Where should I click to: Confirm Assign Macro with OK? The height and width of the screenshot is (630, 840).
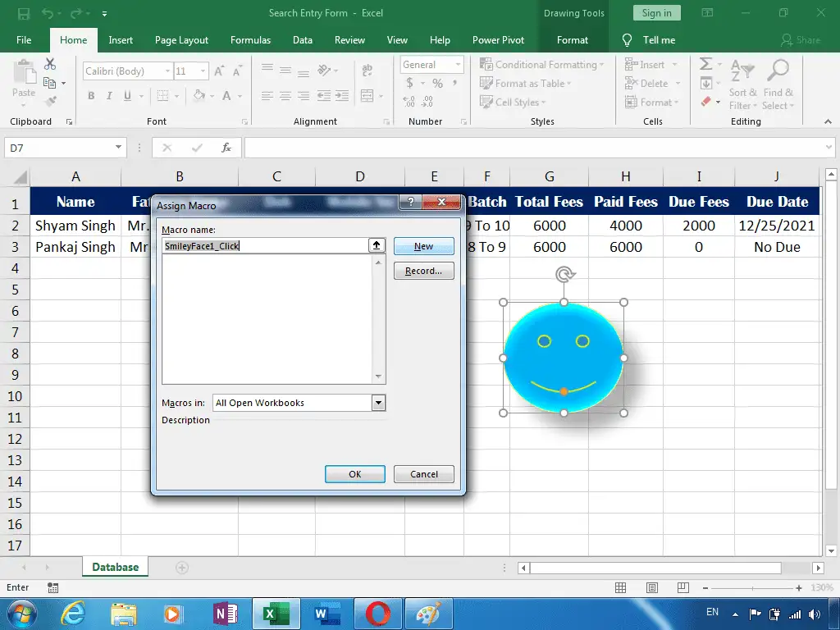pyautogui.click(x=354, y=474)
